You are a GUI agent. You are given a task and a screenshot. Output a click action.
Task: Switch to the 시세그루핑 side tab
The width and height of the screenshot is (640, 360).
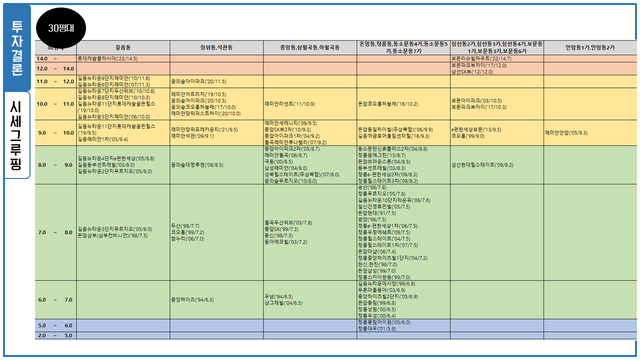[x=17, y=135]
